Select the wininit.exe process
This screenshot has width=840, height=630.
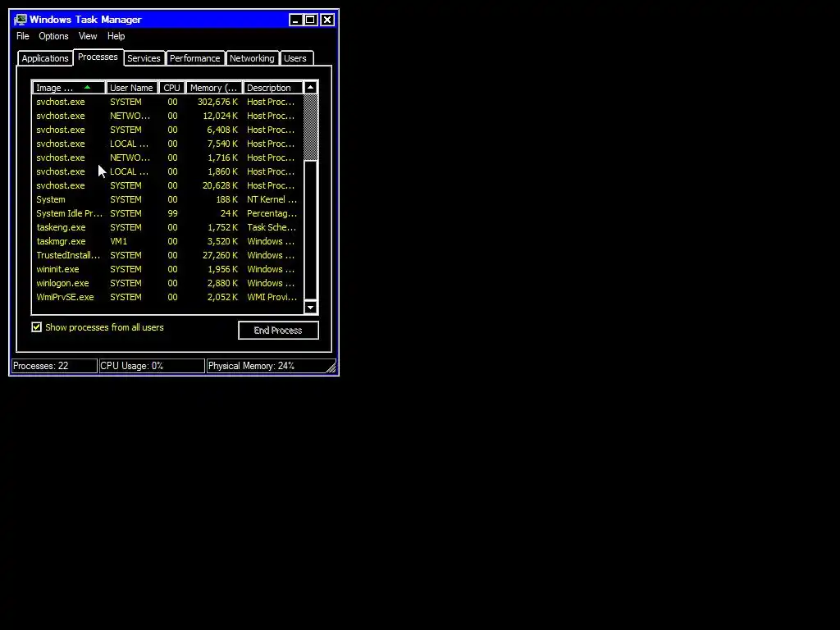pos(167,269)
